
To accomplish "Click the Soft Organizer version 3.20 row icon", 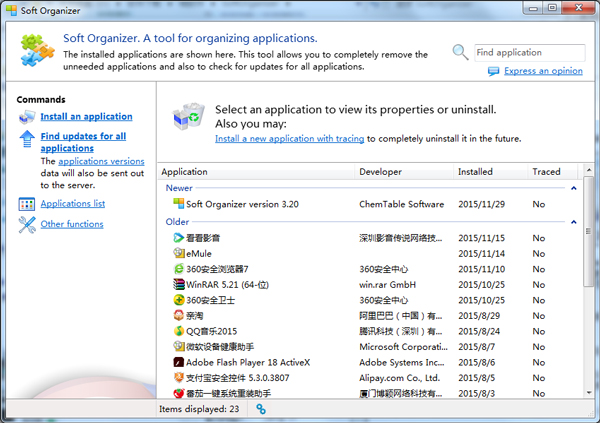I will click(179, 204).
